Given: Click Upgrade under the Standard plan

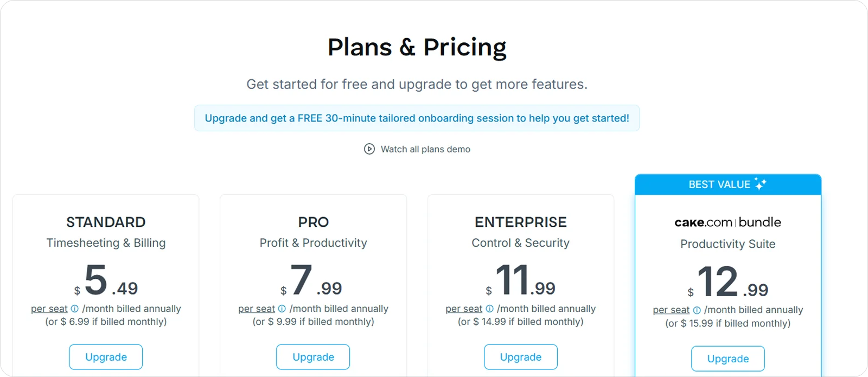Looking at the screenshot, I should [106, 357].
